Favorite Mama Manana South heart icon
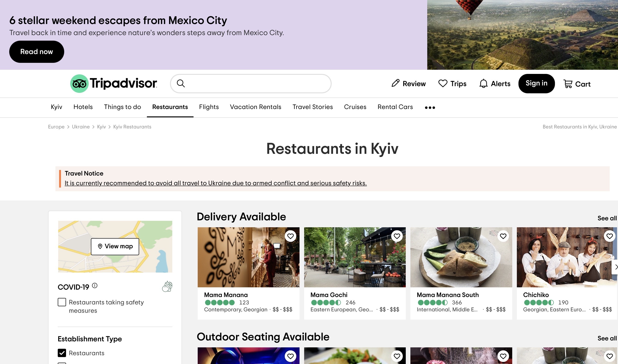 tap(503, 236)
